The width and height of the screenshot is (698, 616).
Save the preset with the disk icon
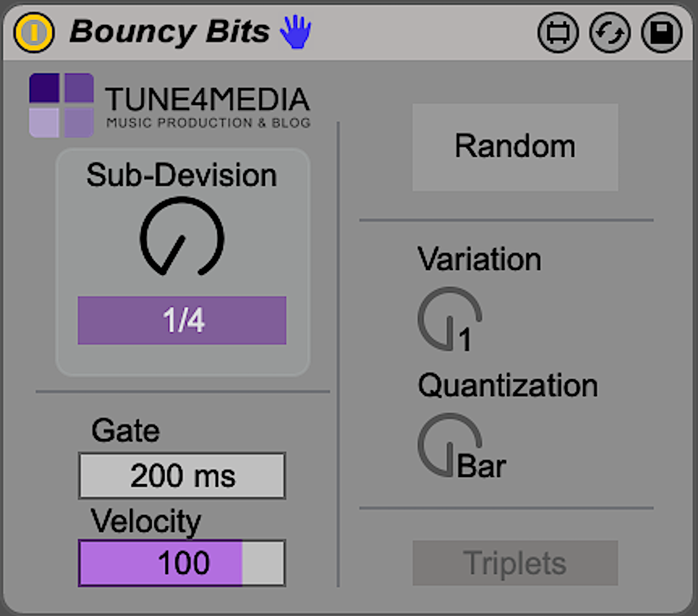[x=661, y=33]
